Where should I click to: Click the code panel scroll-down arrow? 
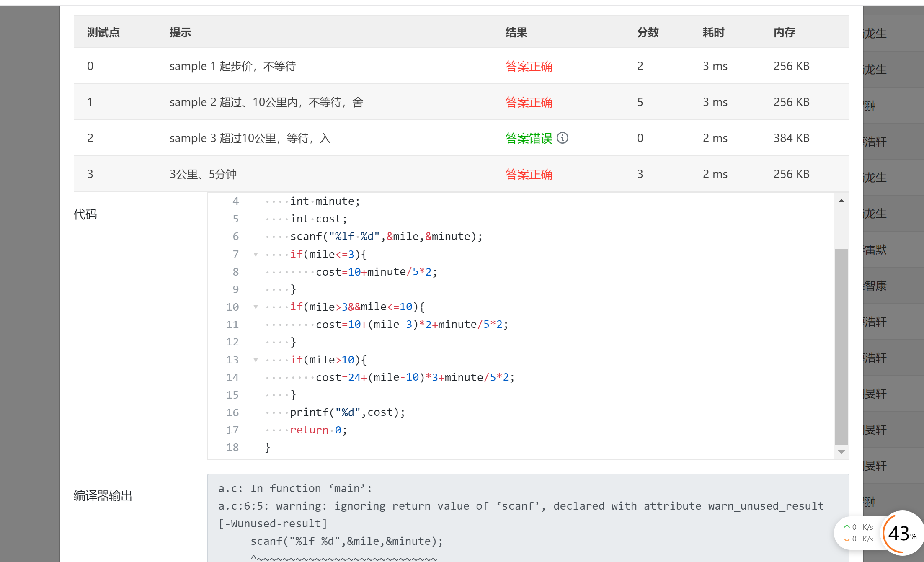(x=841, y=452)
